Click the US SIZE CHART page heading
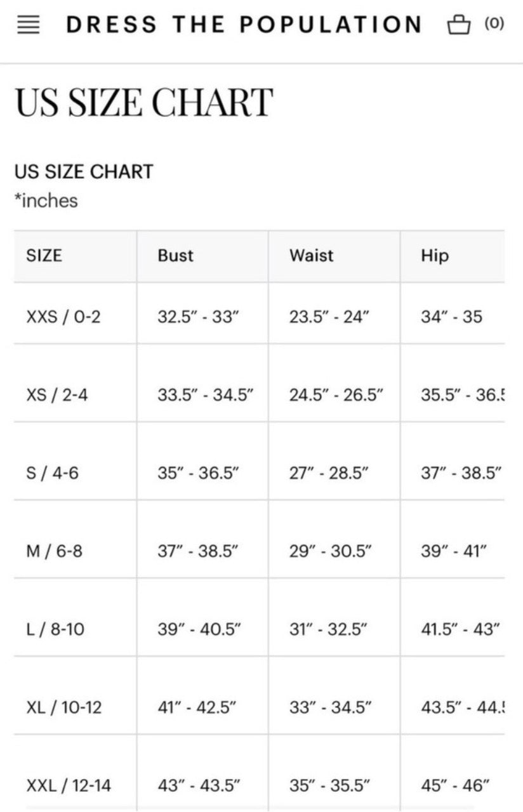523x812 pixels. coord(144,103)
